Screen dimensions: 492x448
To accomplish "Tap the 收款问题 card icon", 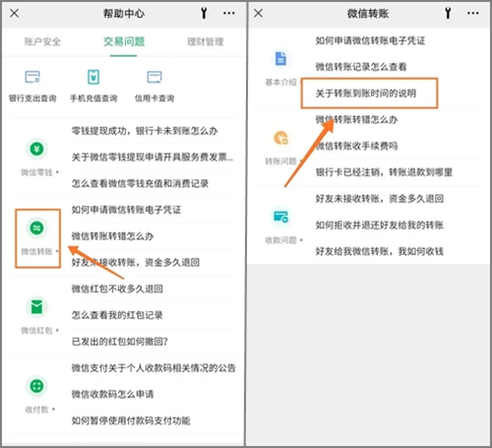I will [281, 217].
